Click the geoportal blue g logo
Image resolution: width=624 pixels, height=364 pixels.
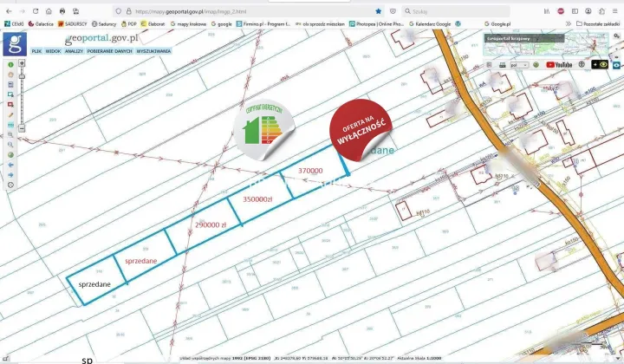[15, 43]
